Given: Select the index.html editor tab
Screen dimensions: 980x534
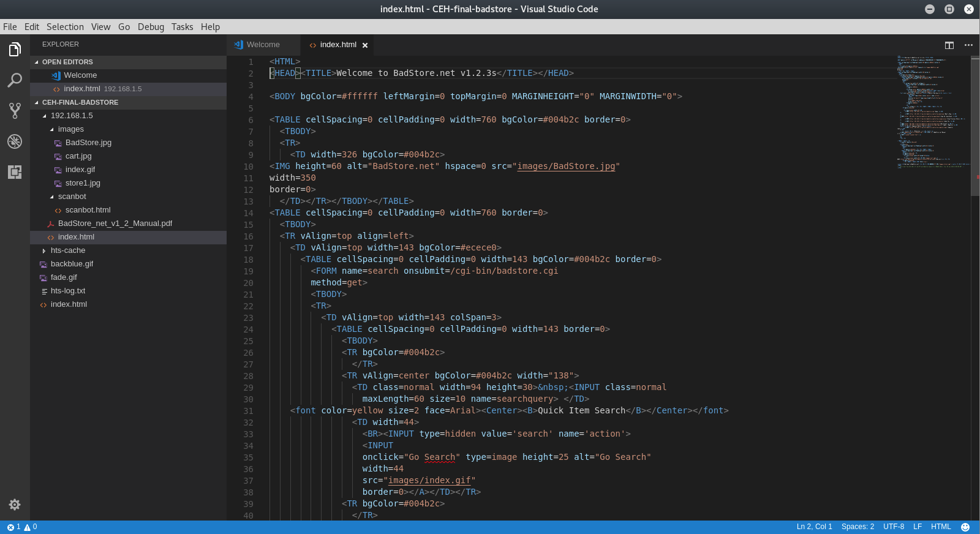Looking at the screenshot, I should tap(338, 45).
